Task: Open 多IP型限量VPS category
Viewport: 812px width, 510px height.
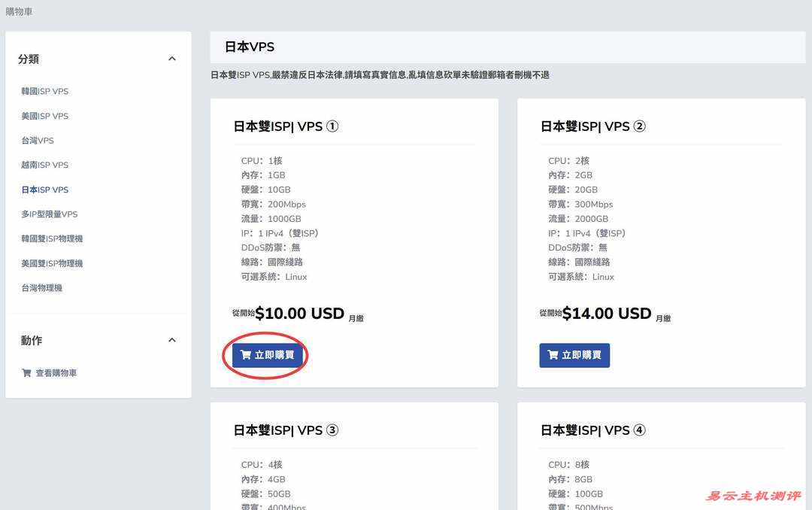Action: (x=50, y=214)
